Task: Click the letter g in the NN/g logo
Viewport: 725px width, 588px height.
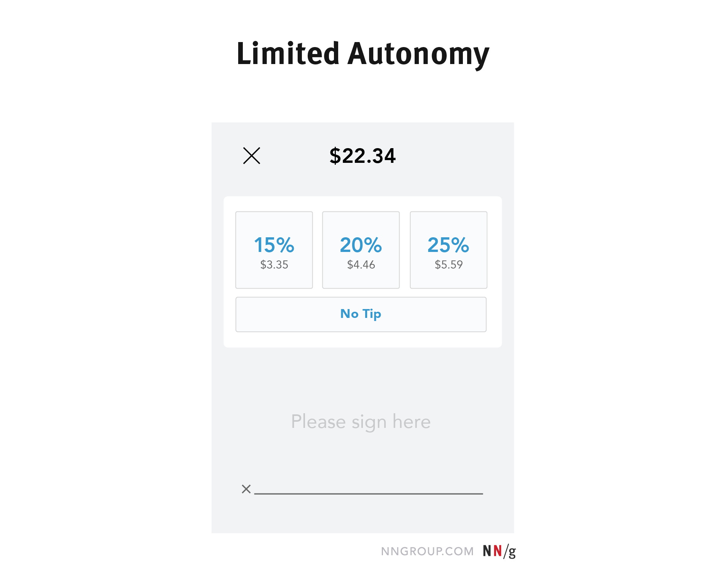Action: pos(512,552)
